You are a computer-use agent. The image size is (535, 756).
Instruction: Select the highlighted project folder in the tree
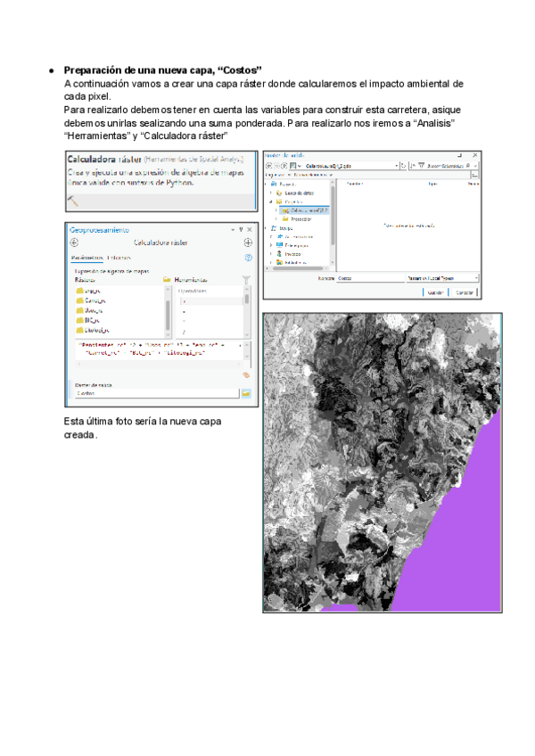coord(304,210)
